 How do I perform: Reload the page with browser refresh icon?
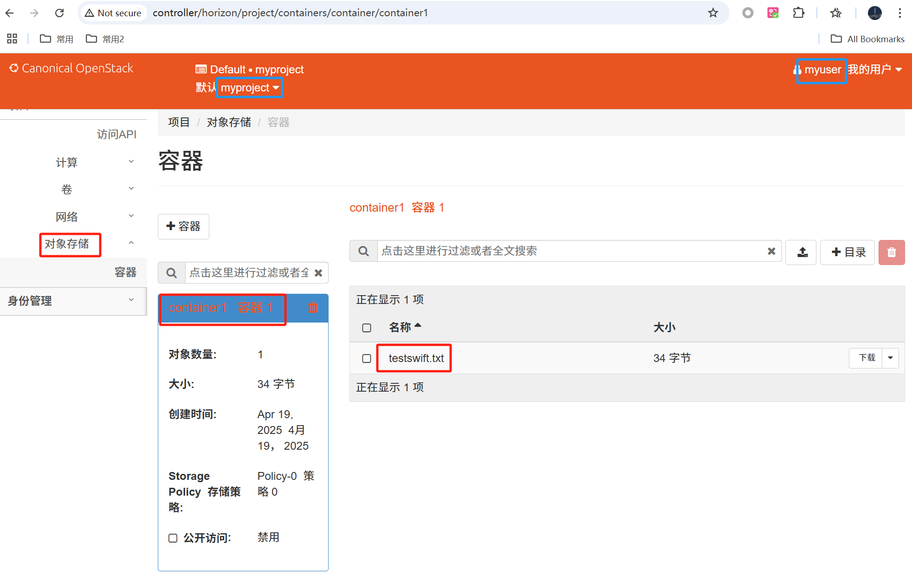tap(59, 13)
